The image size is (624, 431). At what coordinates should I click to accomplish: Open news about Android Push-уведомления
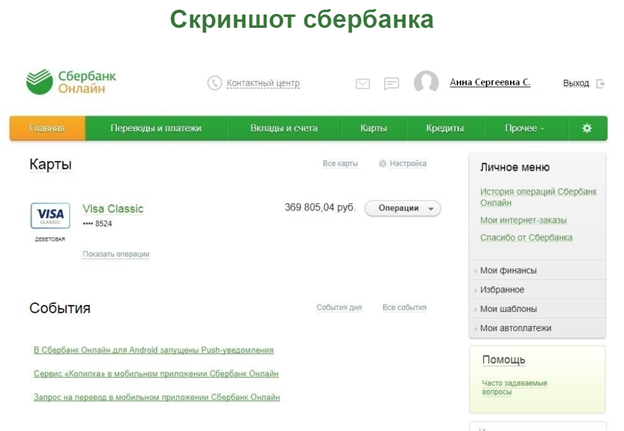click(154, 350)
